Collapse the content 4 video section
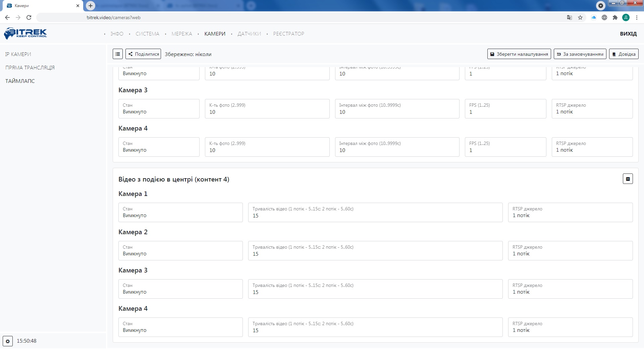644x349 pixels. click(x=628, y=179)
